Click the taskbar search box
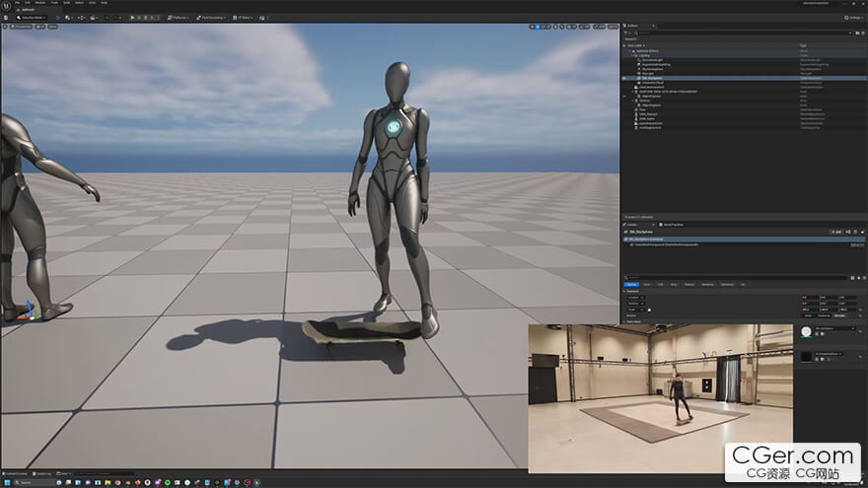The width and height of the screenshot is (868, 488). coord(35,482)
